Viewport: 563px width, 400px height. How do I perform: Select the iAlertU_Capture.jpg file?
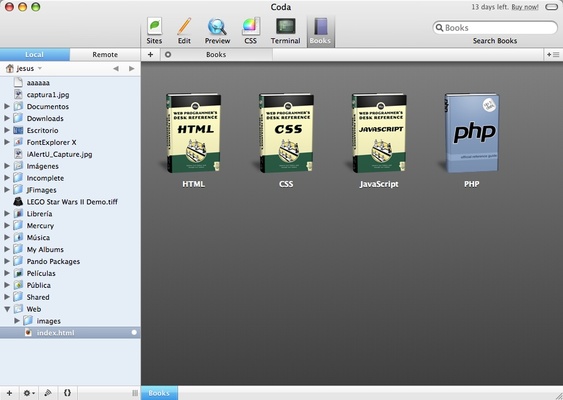[70, 154]
